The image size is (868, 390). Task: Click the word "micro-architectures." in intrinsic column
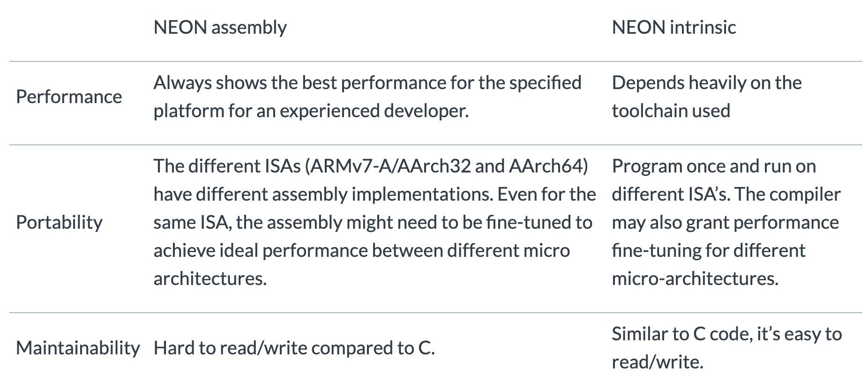[x=695, y=279]
